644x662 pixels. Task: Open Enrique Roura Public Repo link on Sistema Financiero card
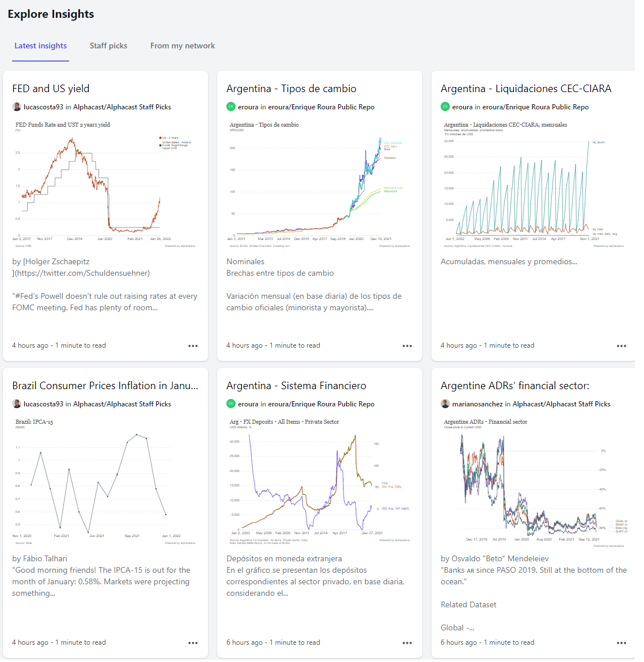pos(321,404)
